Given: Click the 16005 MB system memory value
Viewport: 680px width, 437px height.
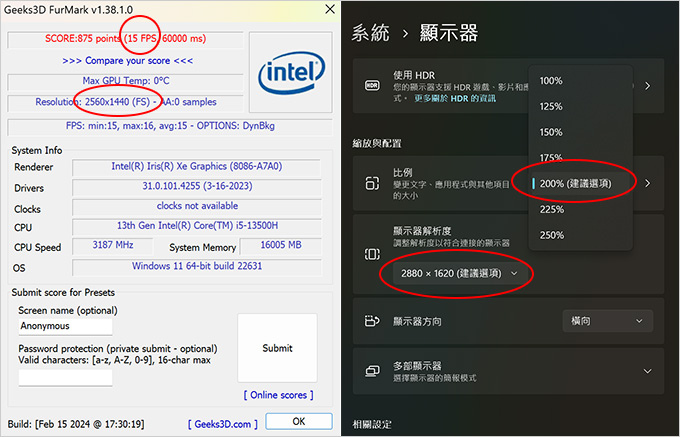Looking at the screenshot, I should 281,245.
